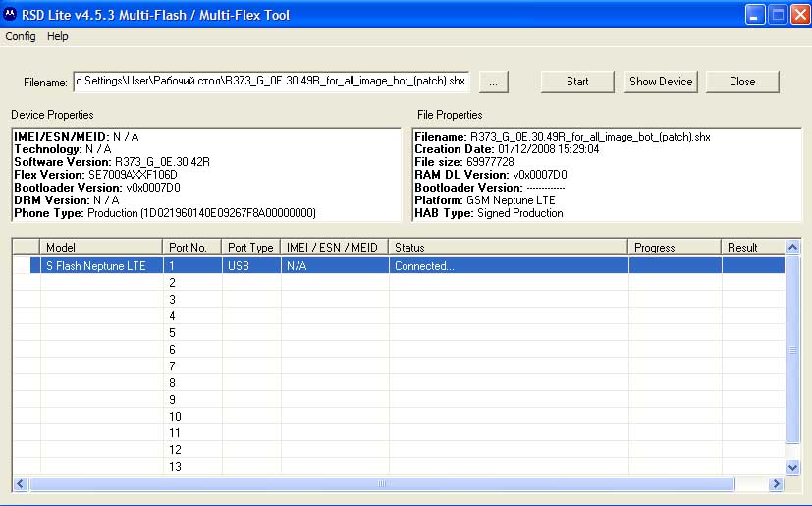Click the Software Version R373_G_0E.30.42R line
Viewport: 812px width, 506px height.
pyautogui.click(x=112, y=162)
